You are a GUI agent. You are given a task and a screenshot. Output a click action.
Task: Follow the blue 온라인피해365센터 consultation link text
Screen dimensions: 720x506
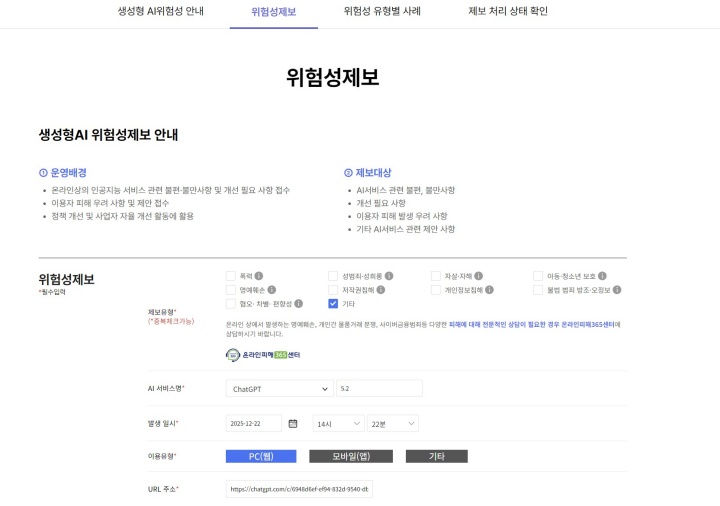click(531, 325)
